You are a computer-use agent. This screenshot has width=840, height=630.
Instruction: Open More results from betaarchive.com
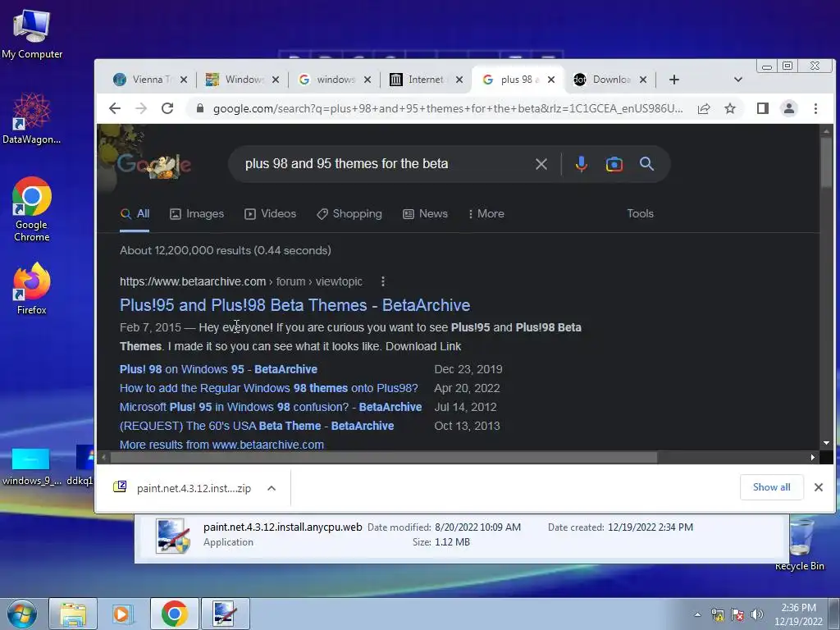221,445
